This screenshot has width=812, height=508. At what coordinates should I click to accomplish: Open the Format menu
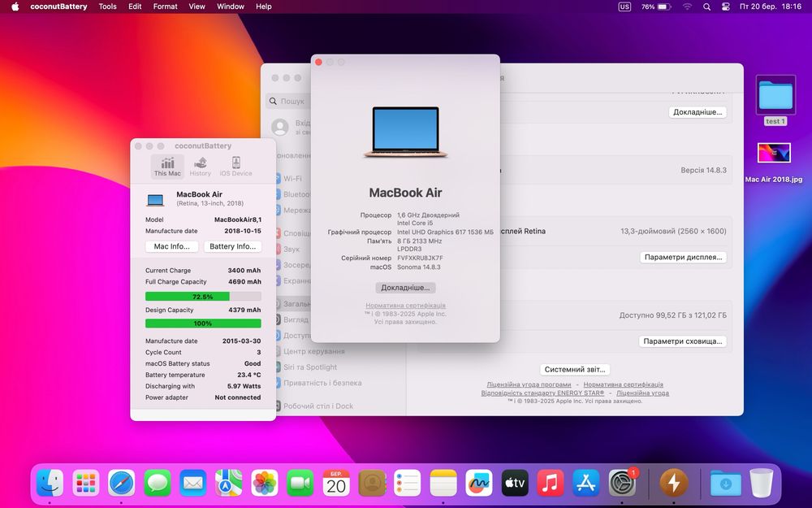point(165,7)
